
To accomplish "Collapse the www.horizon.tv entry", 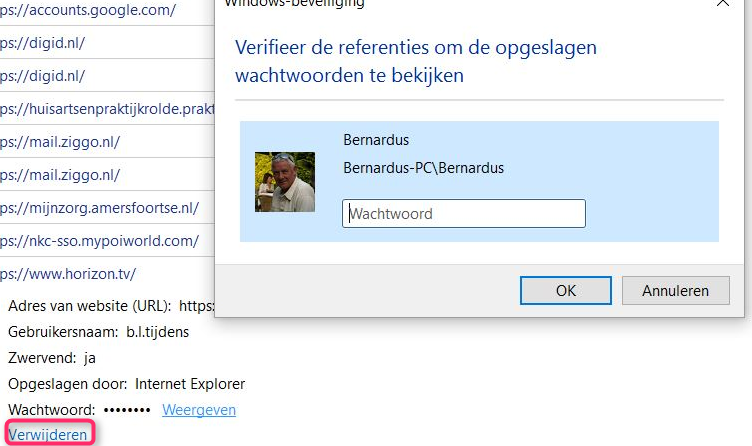I will [68, 273].
